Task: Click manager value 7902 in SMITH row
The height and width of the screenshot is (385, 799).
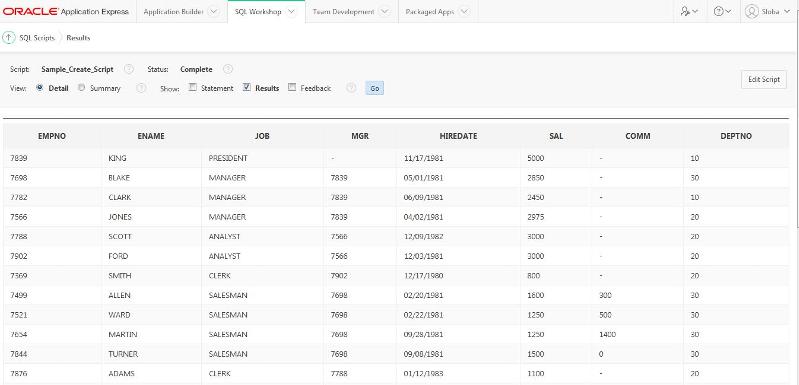Action: coord(339,276)
